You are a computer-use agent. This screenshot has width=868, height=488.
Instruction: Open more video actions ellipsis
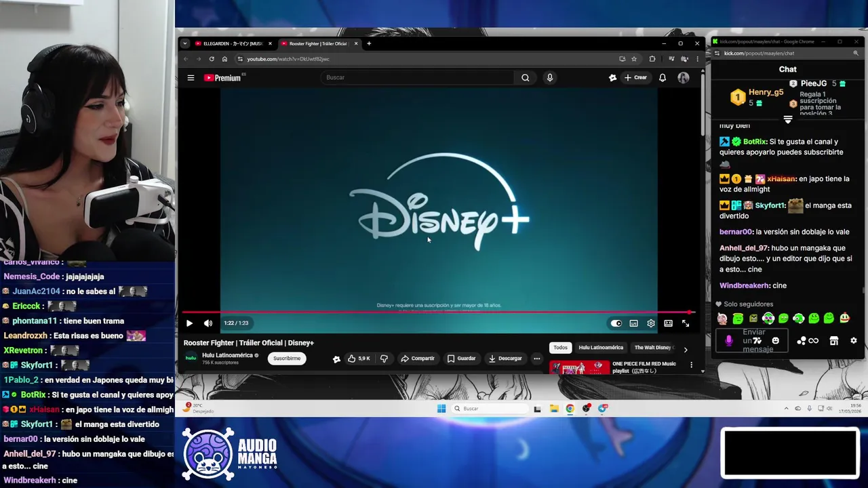pyautogui.click(x=536, y=359)
